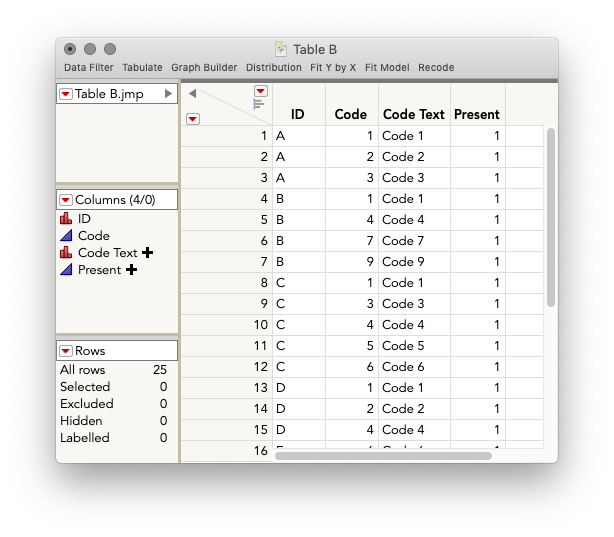The width and height of the screenshot is (614, 537).
Task: Click the Present continuous type icon
Action: tap(66, 269)
